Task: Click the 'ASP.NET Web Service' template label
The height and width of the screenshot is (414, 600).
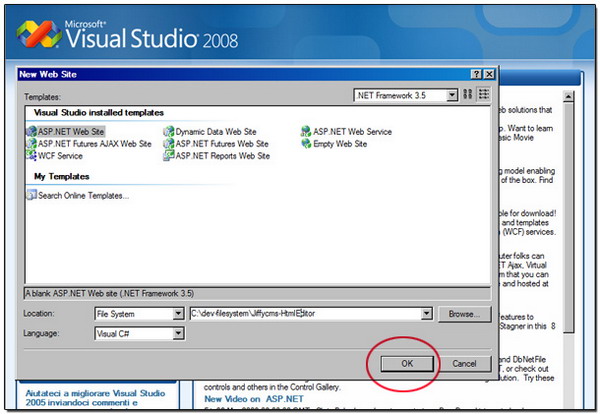Action: click(352, 132)
